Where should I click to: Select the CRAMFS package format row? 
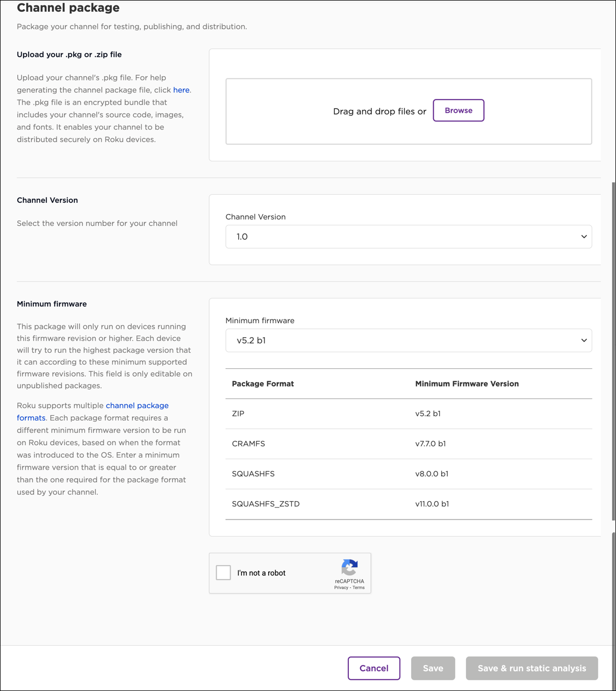pos(409,444)
